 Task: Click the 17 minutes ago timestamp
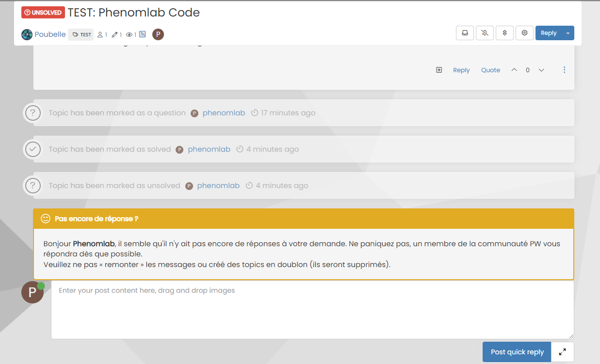288,113
